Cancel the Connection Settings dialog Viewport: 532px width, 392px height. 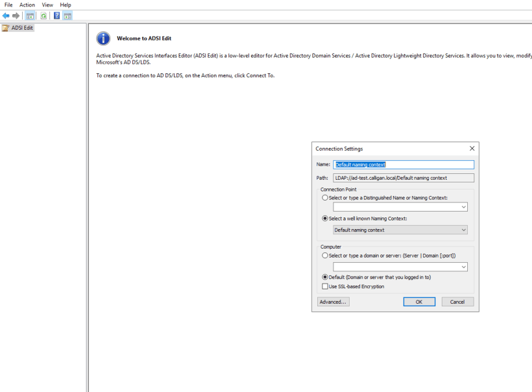click(x=457, y=302)
